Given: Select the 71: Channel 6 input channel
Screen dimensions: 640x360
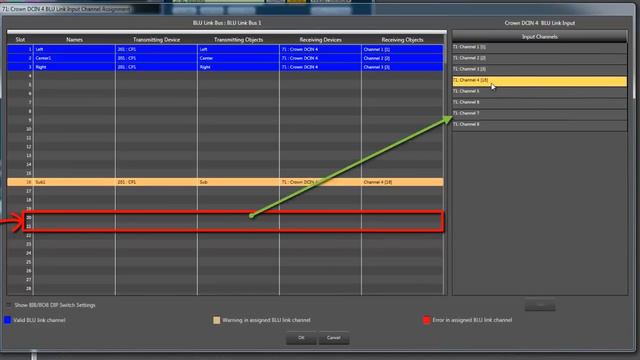Looking at the screenshot, I should click(x=540, y=102).
